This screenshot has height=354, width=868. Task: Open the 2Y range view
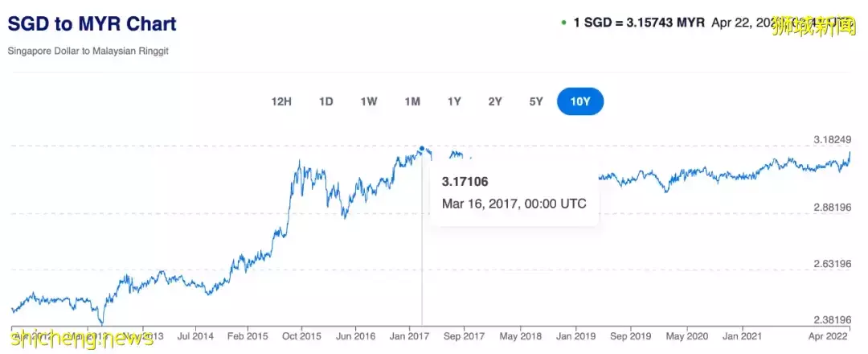tap(495, 101)
